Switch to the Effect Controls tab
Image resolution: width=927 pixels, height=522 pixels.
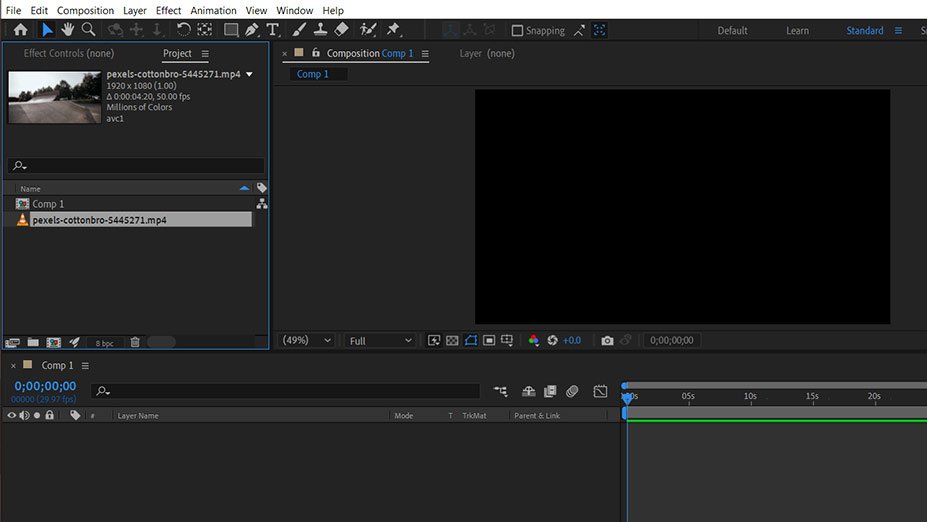coord(69,53)
